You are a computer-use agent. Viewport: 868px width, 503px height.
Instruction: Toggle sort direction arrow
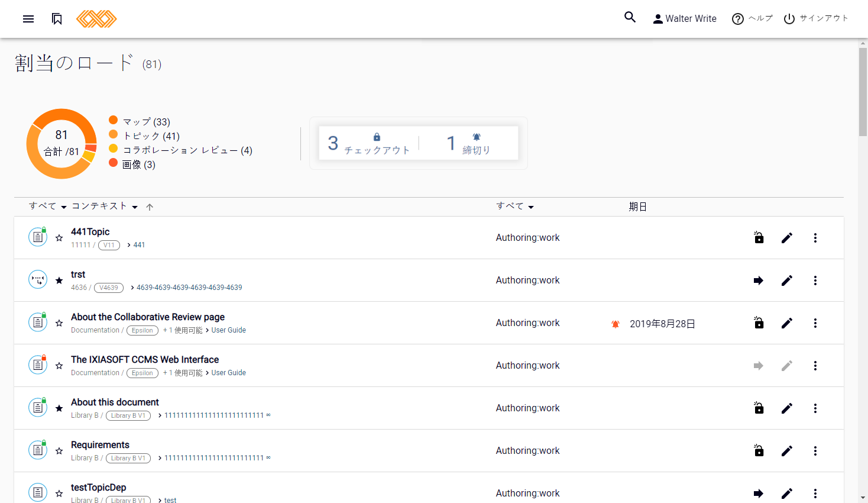coord(150,207)
